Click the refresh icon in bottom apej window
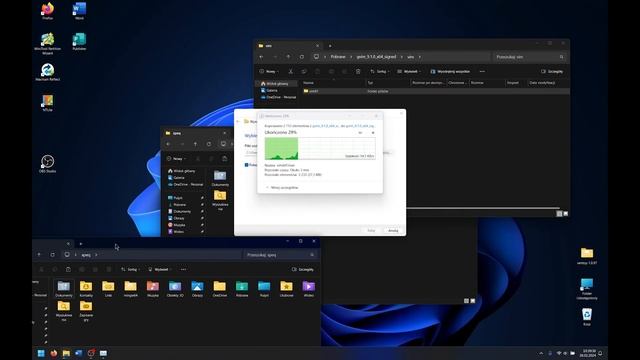The width and height of the screenshot is (640, 360). point(52,255)
